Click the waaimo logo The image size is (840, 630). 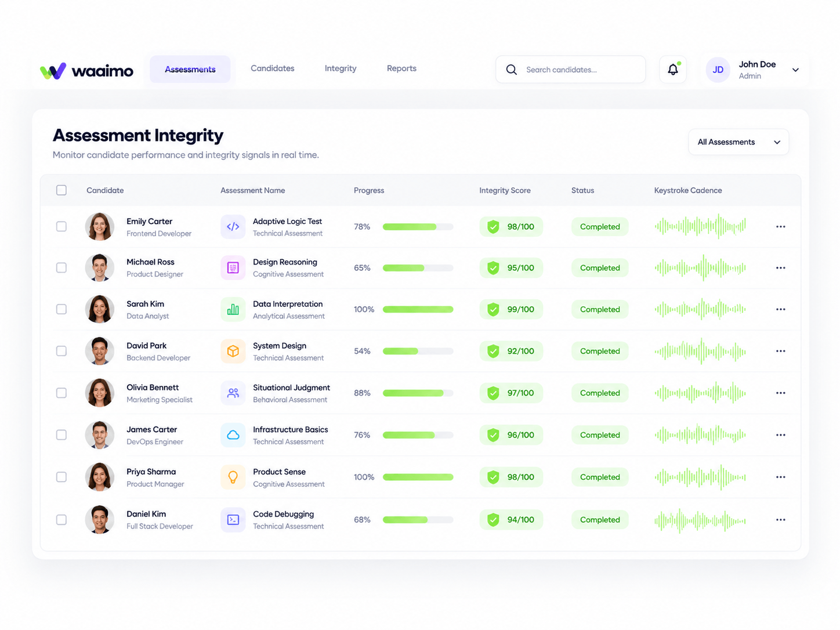coord(86,71)
